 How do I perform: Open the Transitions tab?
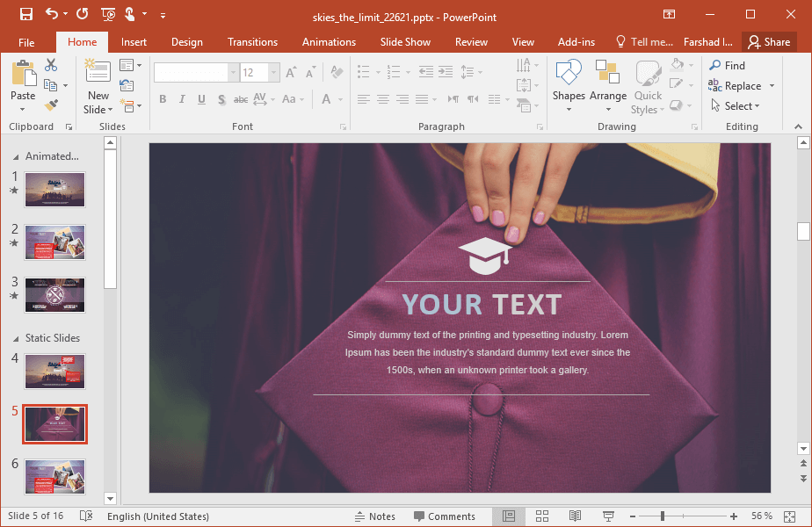tap(252, 42)
